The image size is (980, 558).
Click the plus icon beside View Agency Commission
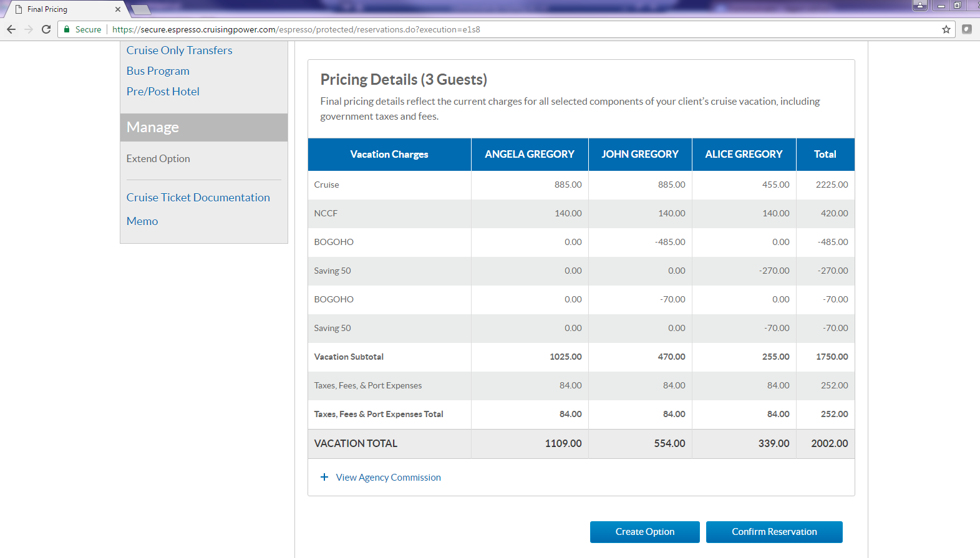pyautogui.click(x=324, y=477)
